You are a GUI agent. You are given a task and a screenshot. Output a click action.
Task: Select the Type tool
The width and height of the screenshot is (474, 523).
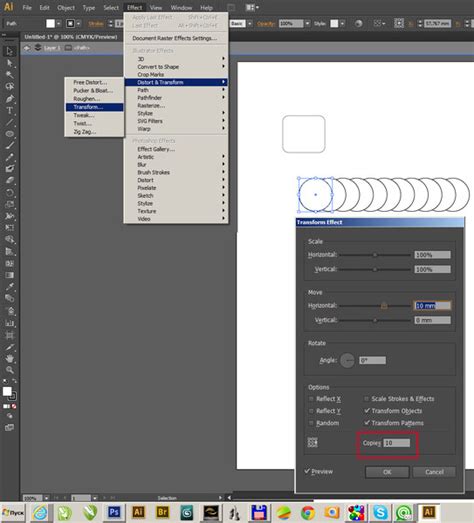click(x=10, y=111)
